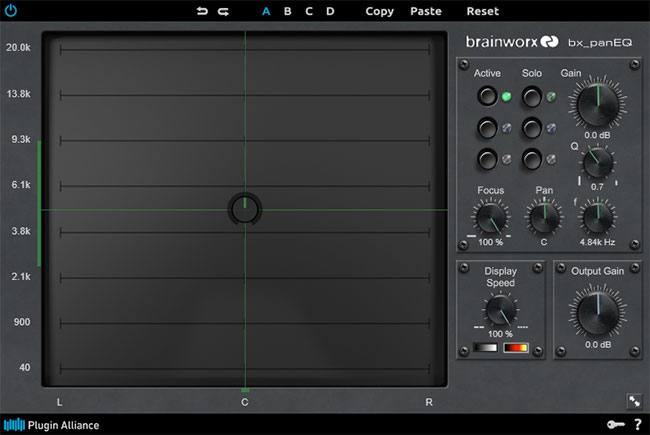
Task: Switch to settings bank B
Action: 287,12
